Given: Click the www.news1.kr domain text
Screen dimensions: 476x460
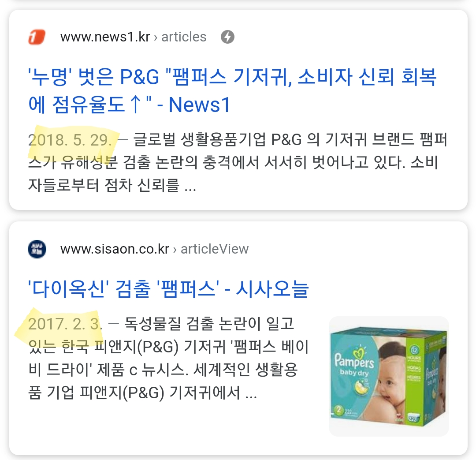Looking at the screenshot, I should pos(105,37).
